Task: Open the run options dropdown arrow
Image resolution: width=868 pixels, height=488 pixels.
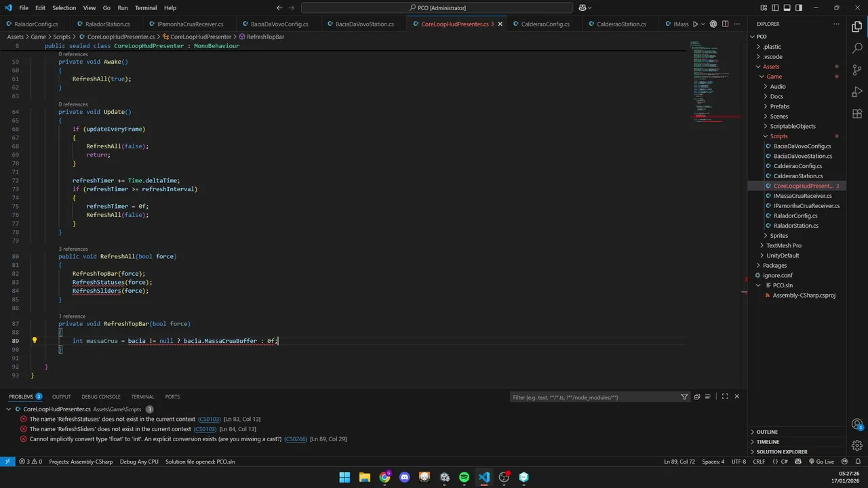Action: point(703,24)
